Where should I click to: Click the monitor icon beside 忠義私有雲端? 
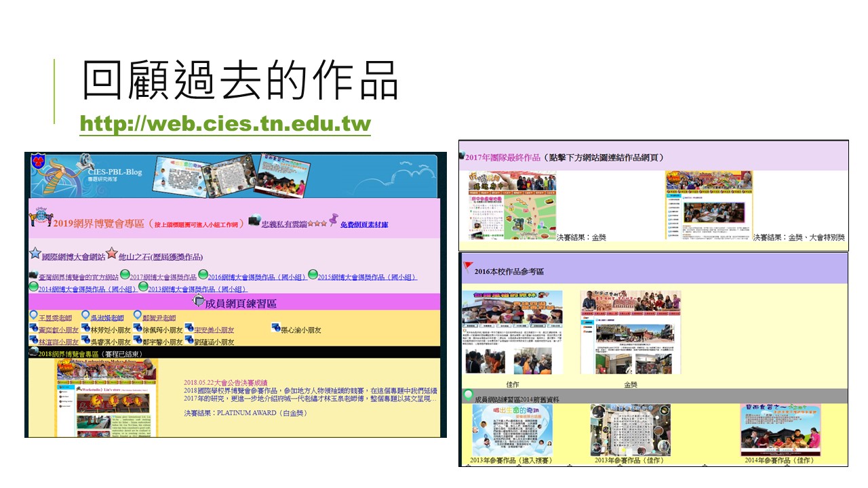click(254, 220)
